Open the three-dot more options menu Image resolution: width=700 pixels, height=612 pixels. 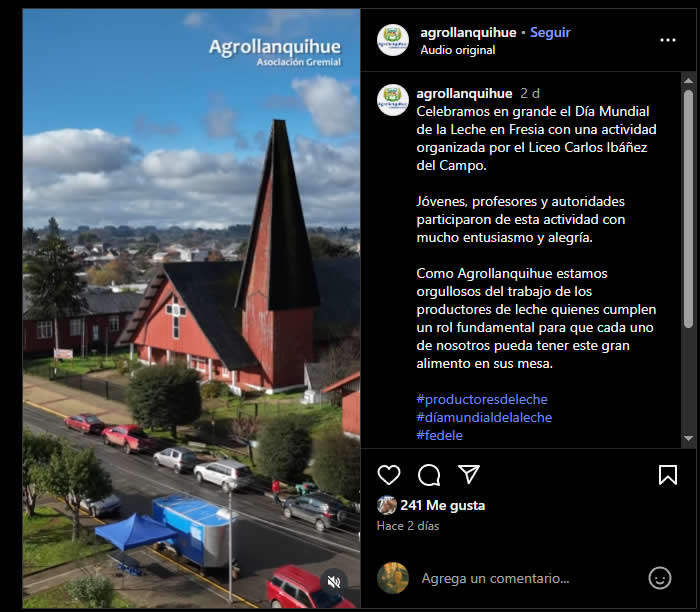tap(668, 40)
